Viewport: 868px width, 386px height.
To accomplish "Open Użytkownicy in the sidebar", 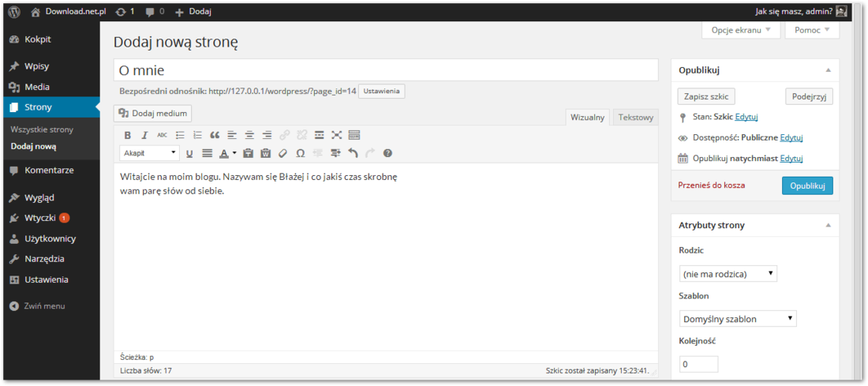I will 50,238.
